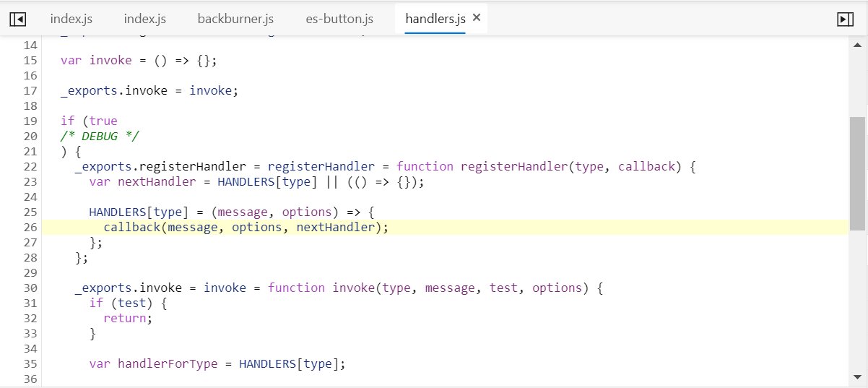Toggle breakpoint at line number 15
This screenshot has width=868, height=388.
tap(30, 61)
